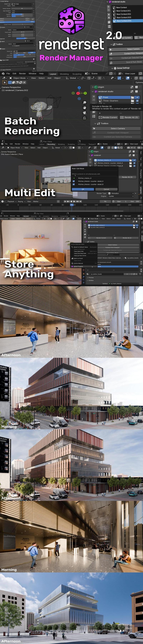
Task: Click the hand pan-view icon in Batch Rendering viewport
Action: [x=85, y=108]
